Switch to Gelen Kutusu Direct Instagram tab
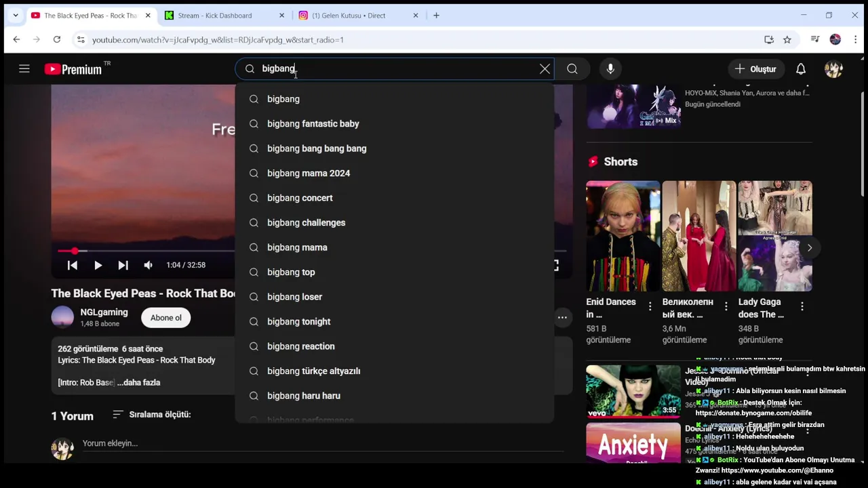868x488 pixels. [359, 15]
